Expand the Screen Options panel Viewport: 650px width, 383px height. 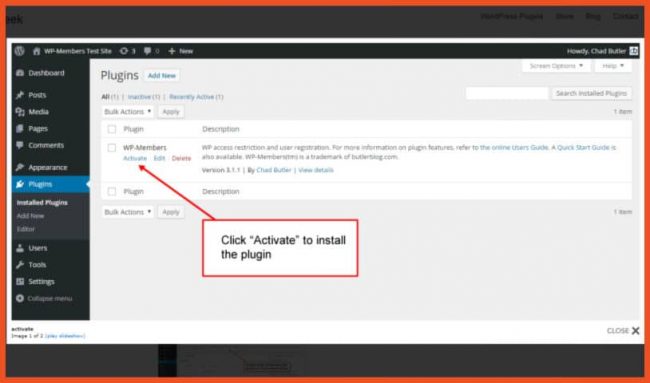coord(556,66)
